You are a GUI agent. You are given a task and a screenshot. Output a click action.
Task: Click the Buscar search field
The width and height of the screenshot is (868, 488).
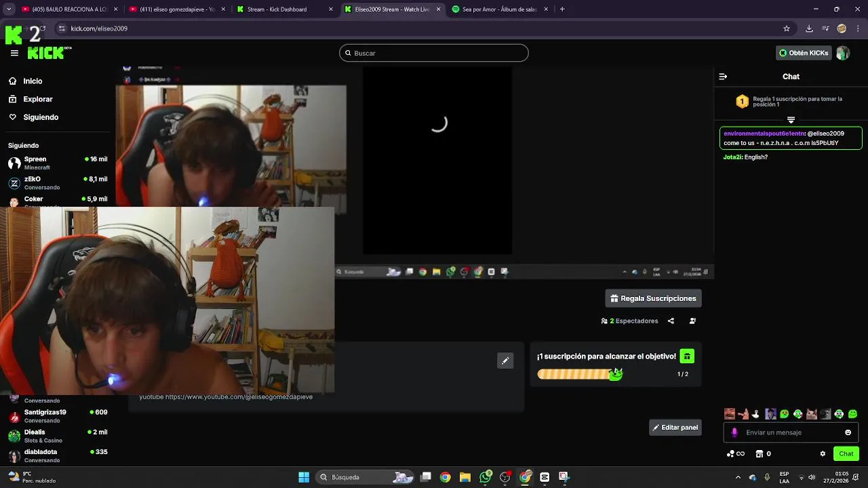(434, 53)
